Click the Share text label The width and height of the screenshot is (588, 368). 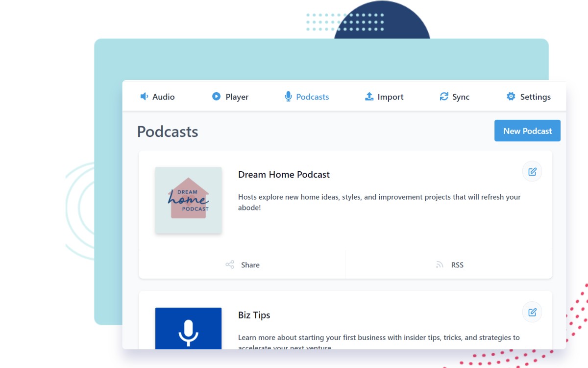[250, 265]
